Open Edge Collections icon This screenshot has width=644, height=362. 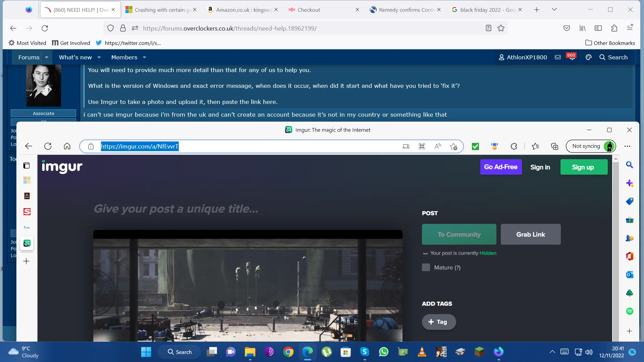pyautogui.click(x=554, y=146)
